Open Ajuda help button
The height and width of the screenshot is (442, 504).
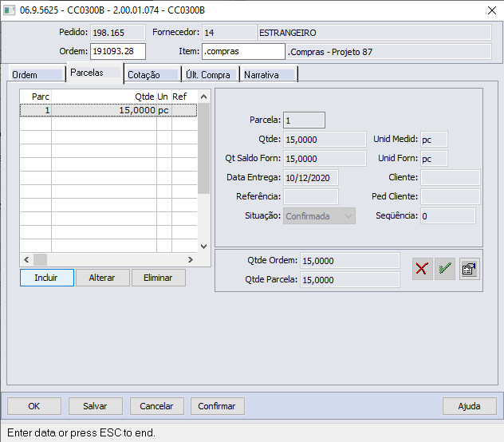click(x=469, y=406)
